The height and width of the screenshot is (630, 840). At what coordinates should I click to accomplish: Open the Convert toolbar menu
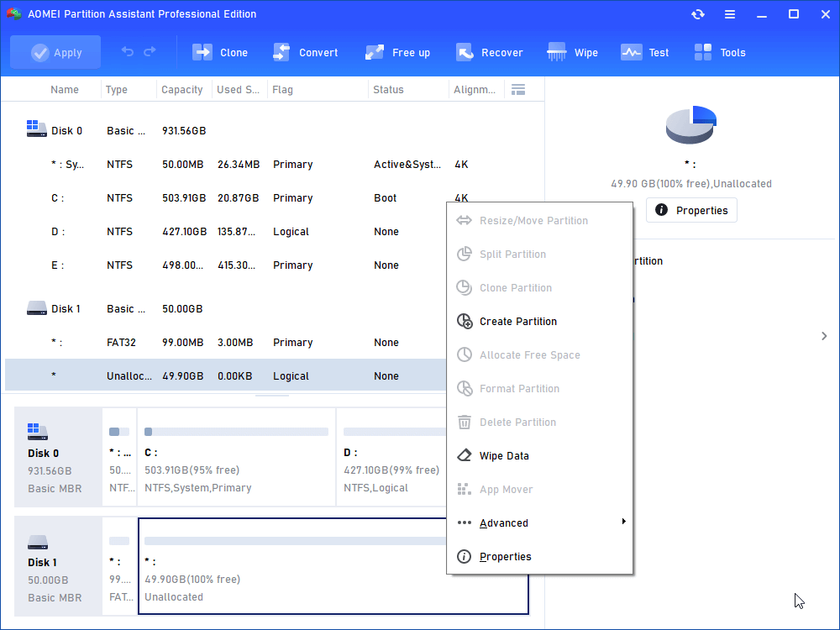coord(306,52)
